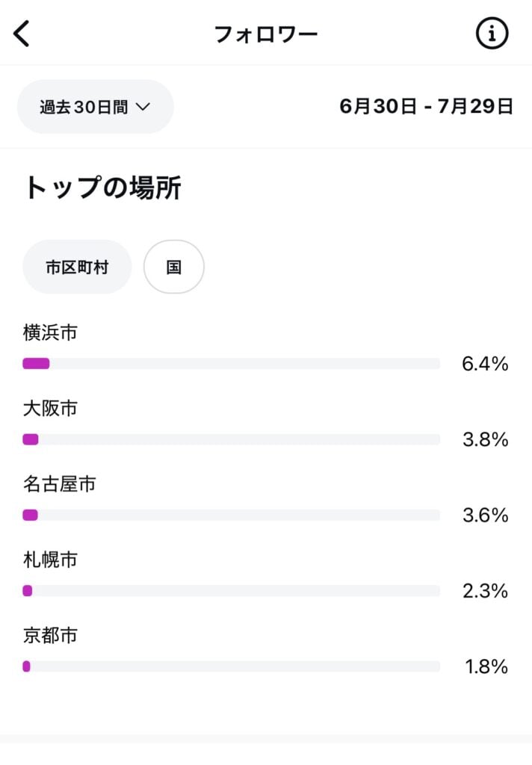Tap the フォロワー page title
532x765 pixels.
pyautogui.click(x=266, y=34)
